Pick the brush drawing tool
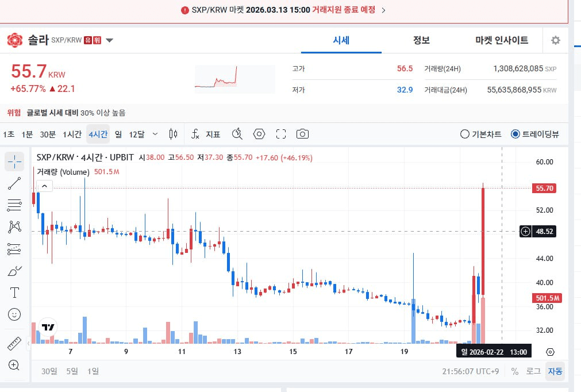Screen dimensions: 581x392 click(14, 271)
